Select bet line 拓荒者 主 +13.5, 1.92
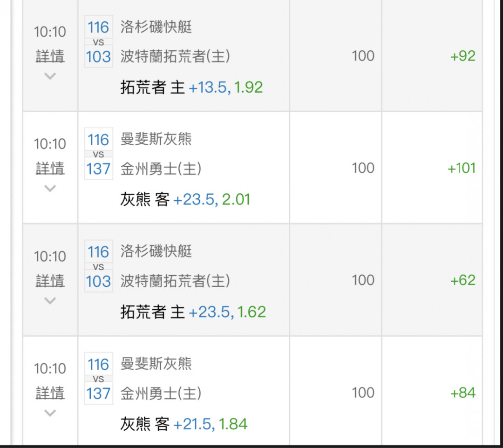The width and height of the screenshot is (503, 448). pos(191,87)
